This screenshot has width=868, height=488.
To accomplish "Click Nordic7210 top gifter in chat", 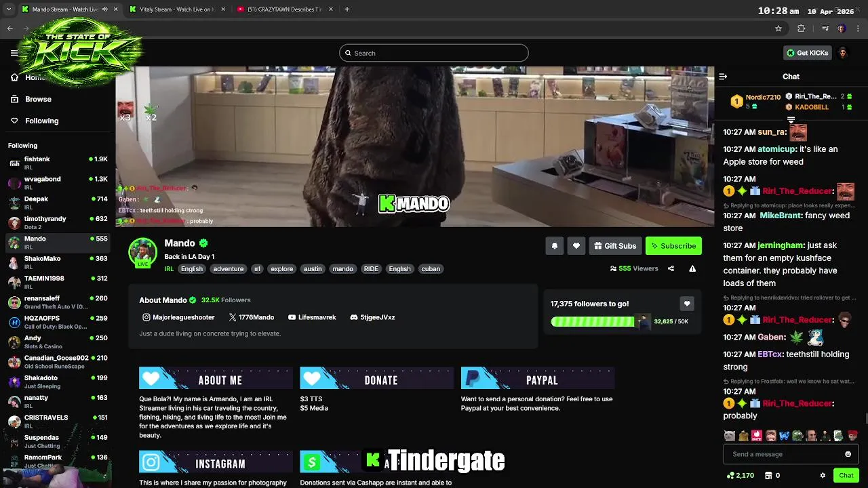I will pyautogui.click(x=763, y=97).
